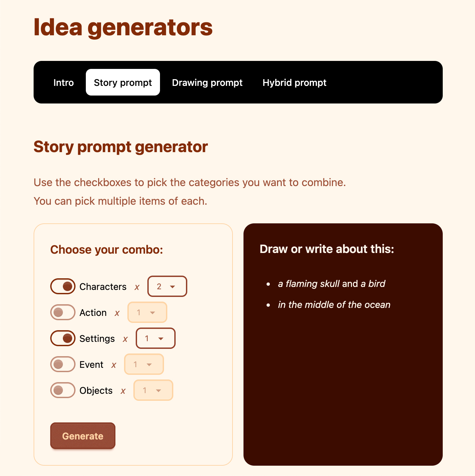Open the Event quantity dropdown

point(144,364)
